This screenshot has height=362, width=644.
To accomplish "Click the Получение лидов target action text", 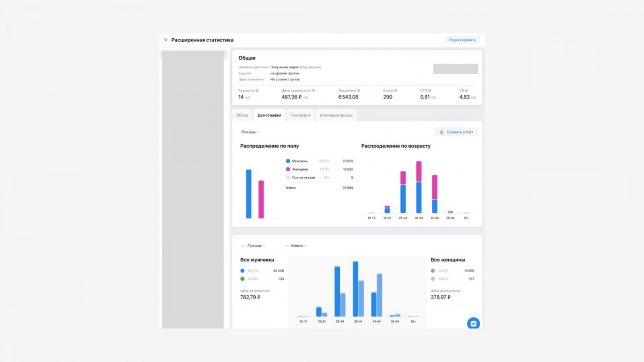I will (285, 67).
